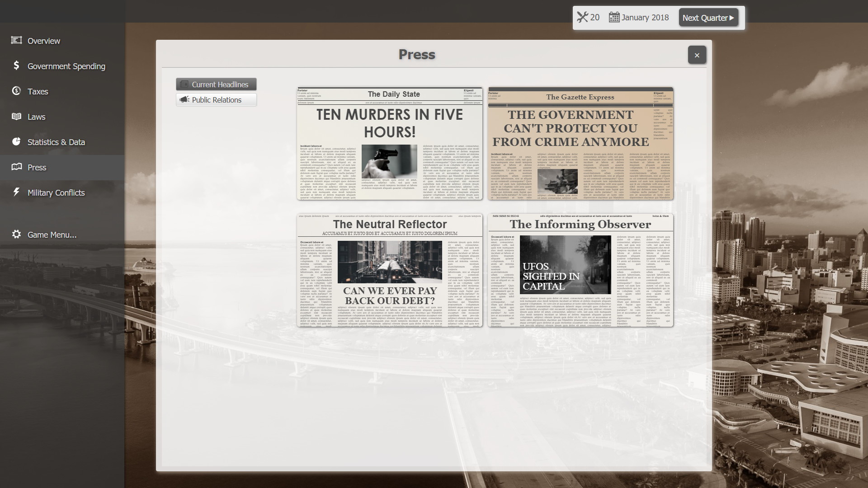Viewport: 868px width, 488px height.
Task: Click the Military Conflicts sidebar icon
Action: (17, 192)
